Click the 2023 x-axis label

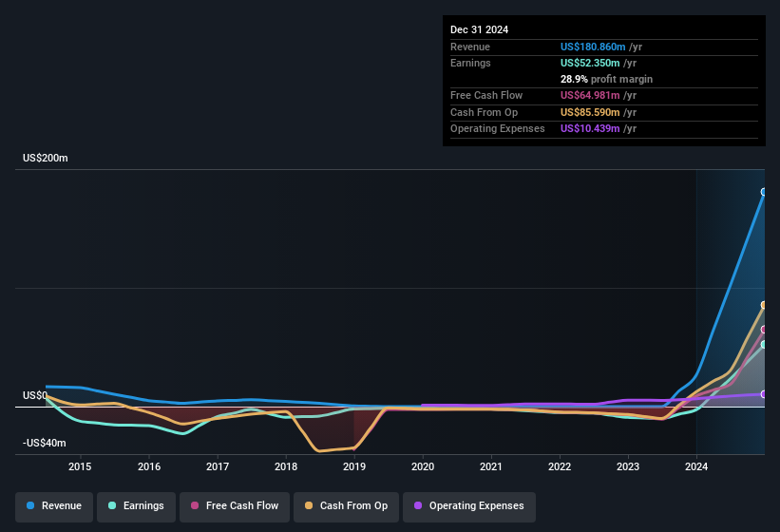[628, 466]
